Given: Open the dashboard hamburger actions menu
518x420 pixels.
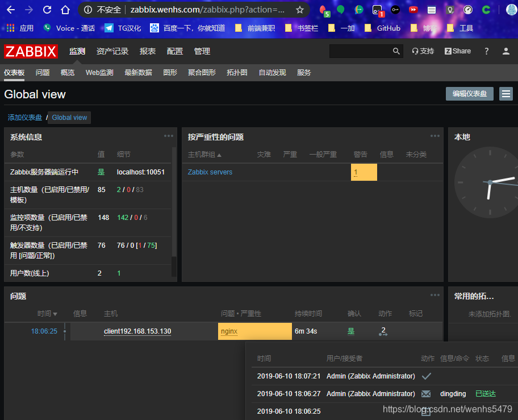Looking at the screenshot, I should (x=506, y=94).
